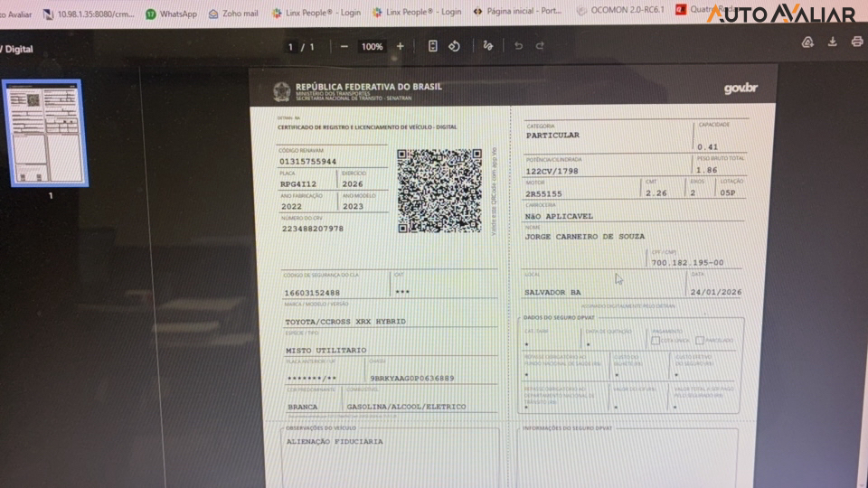Rotate the document with the rotate icon
868x488 pixels.
click(x=455, y=46)
